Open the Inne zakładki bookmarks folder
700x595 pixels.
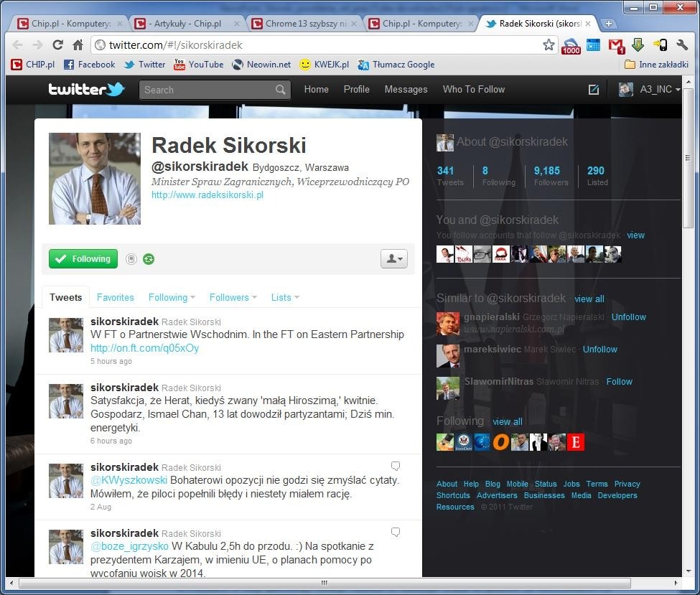(x=656, y=65)
